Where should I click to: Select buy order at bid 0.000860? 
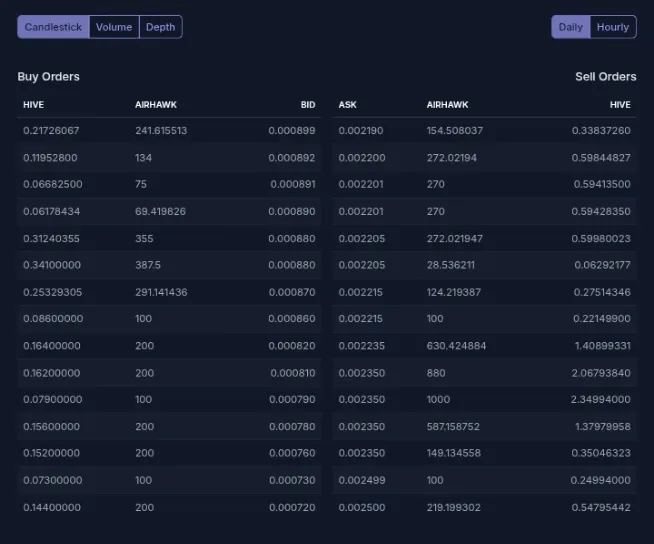point(169,319)
